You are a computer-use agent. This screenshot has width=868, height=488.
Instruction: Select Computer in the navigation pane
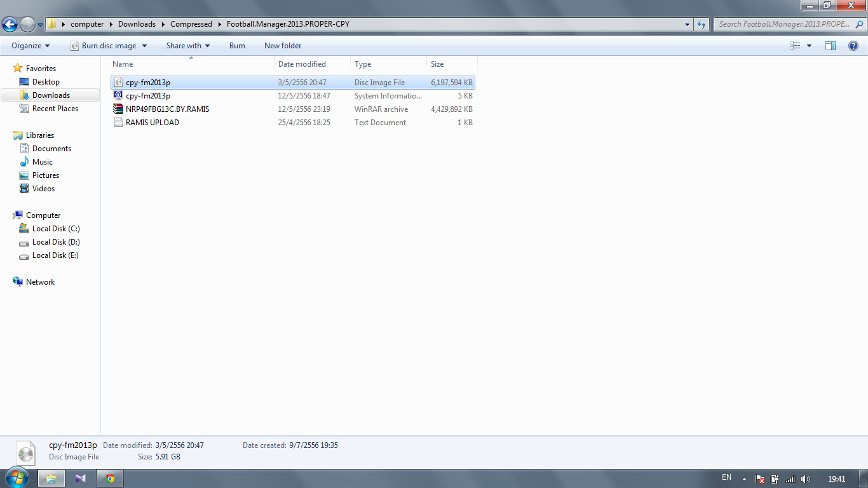click(43, 215)
